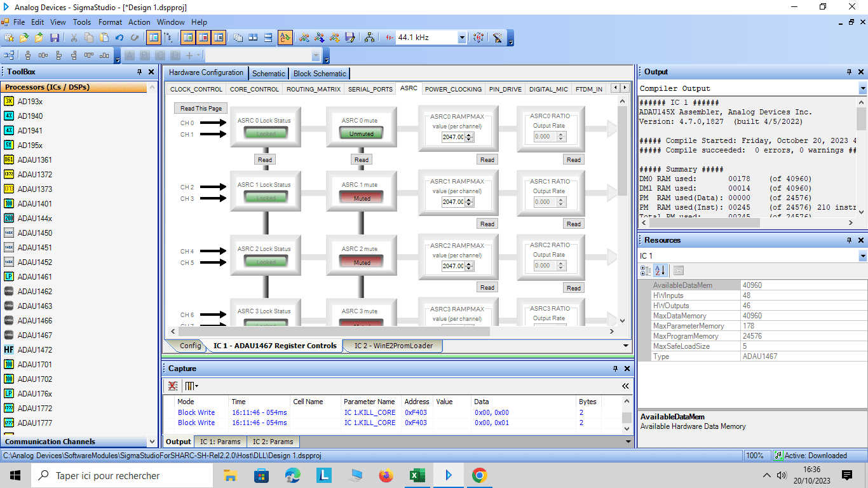Select the SERIAL_PORTS register tab
Image resolution: width=868 pixels, height=488 pixels.
tap(370, 89)
